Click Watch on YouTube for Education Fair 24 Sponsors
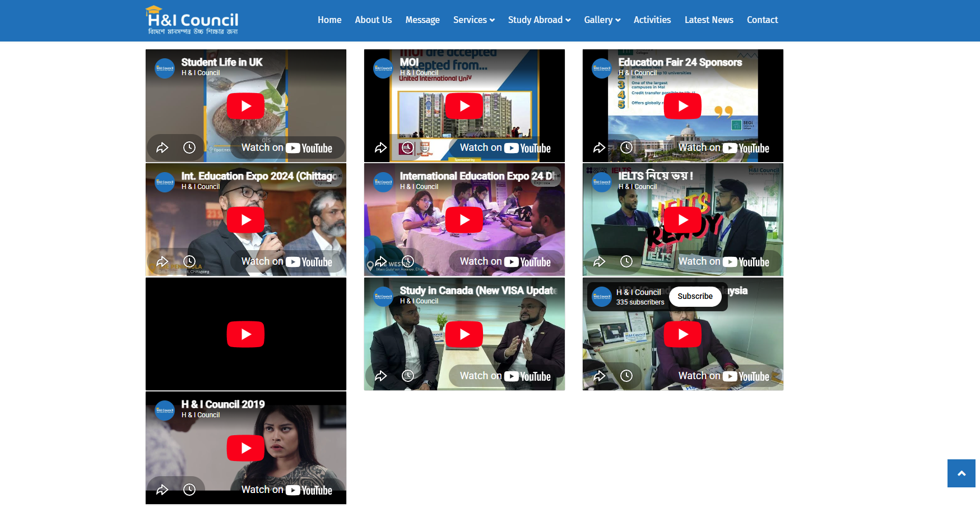Screen dimensions: 980x507 coord(723,148)
